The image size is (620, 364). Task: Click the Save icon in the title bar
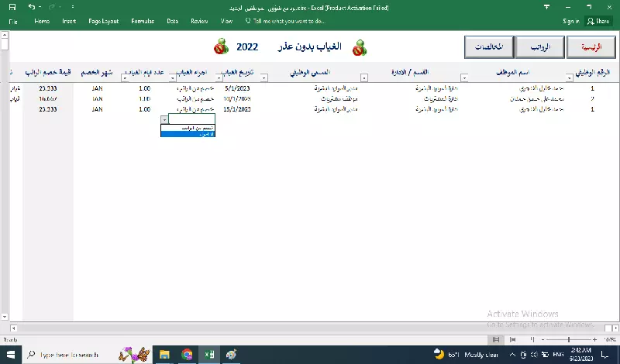(12, 7)
